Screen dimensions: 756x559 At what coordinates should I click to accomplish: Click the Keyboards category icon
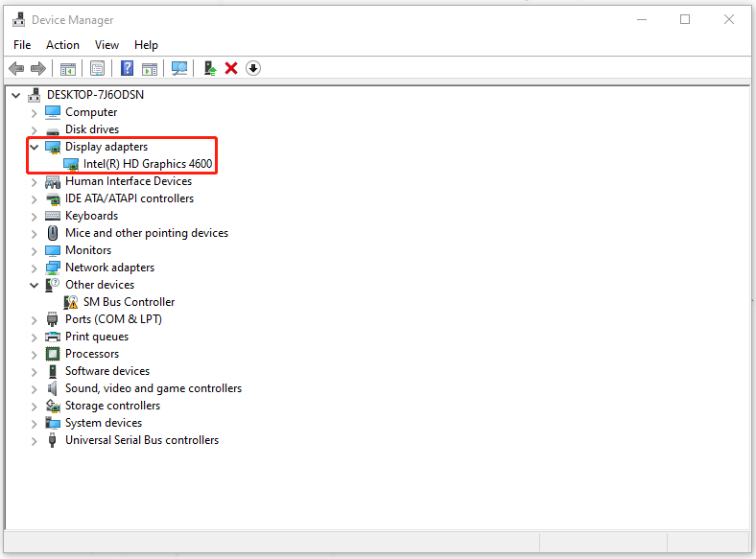pos(53,216)
